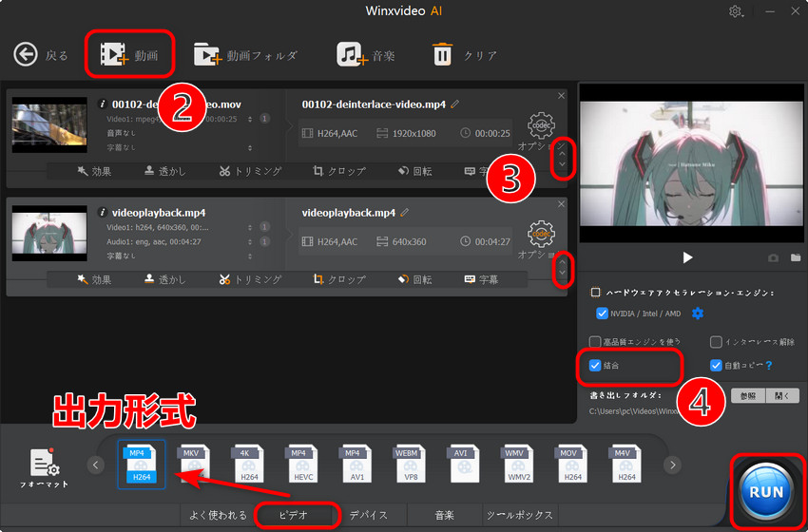The width and height of the screenshot is (808, 532).
Task: Remove 00102-deinterlace-video from the list
Action: [x=561, y=96]
